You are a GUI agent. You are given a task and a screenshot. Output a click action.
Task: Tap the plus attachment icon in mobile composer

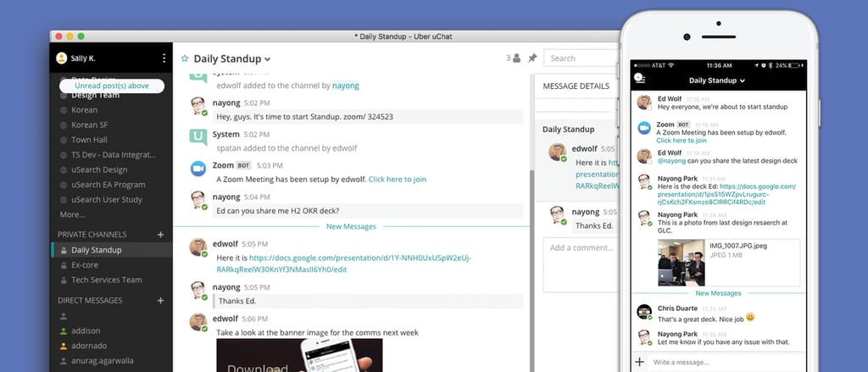(x=640, y=362)
